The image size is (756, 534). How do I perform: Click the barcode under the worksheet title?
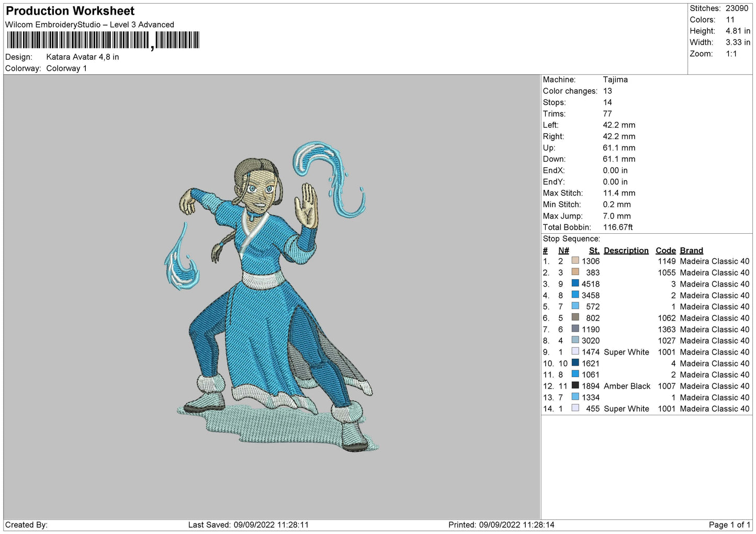coord(103,40)
